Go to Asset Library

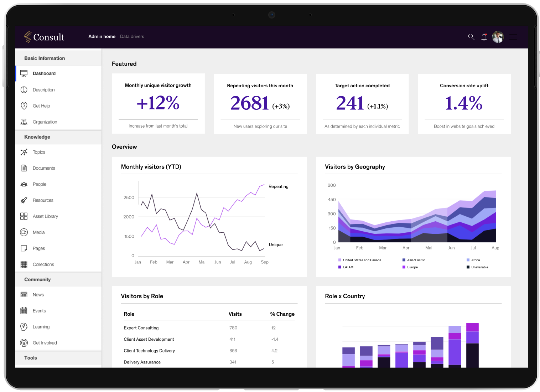point(58,216)
